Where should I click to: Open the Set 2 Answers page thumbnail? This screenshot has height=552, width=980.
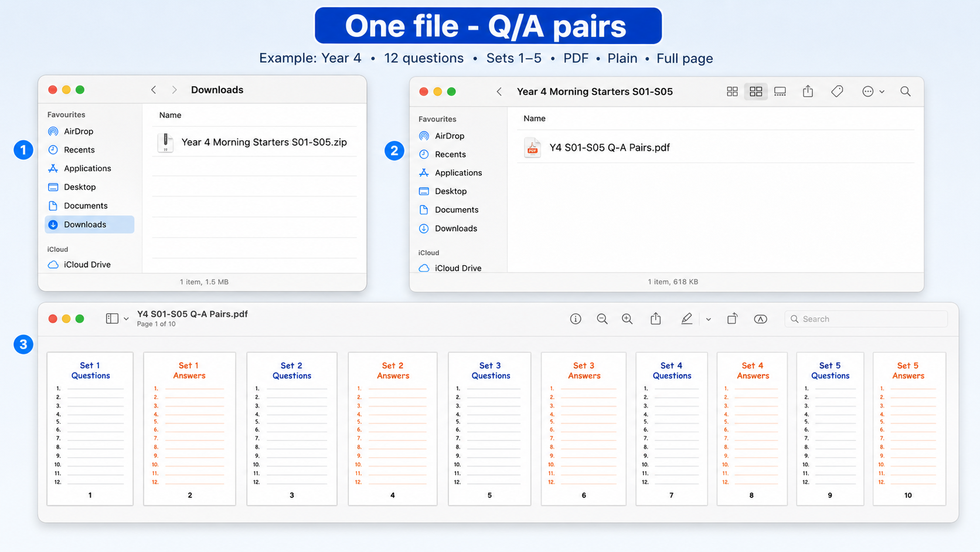click(393, 429)
